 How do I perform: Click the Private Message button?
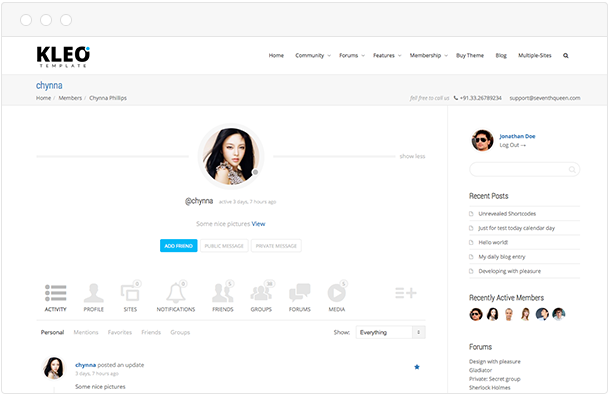tap(276, 246)
